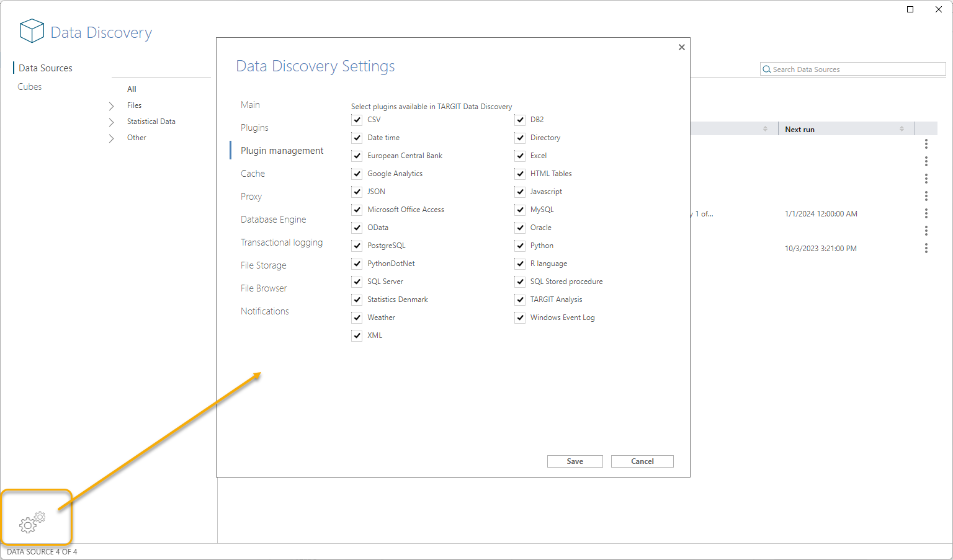Uncheck Windows Event Log plugin
953x560 pixels.
click(x=520, y=318)
